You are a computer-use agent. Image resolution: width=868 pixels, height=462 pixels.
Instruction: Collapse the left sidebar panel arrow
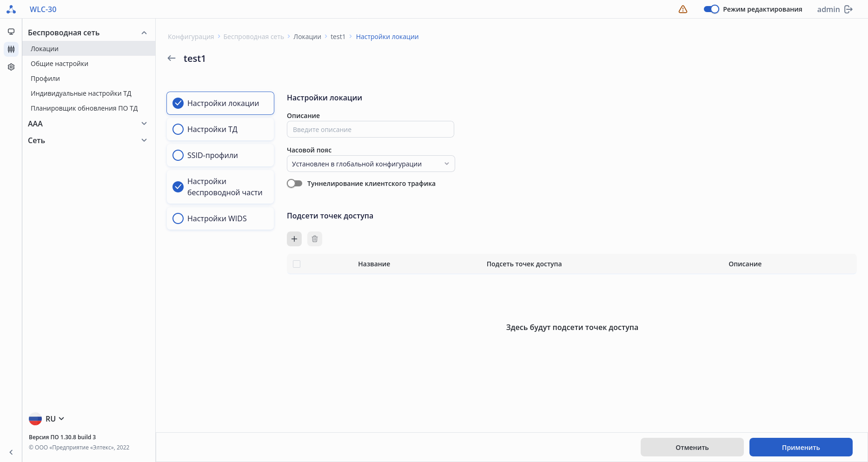pyautogui.click(x=11, y=452)
